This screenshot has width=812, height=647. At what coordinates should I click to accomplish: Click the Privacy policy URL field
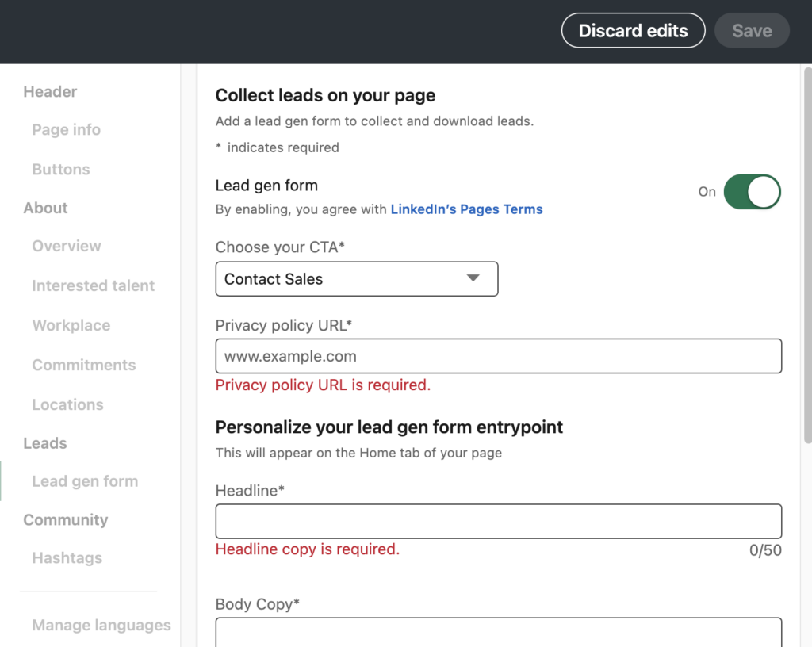498,356
